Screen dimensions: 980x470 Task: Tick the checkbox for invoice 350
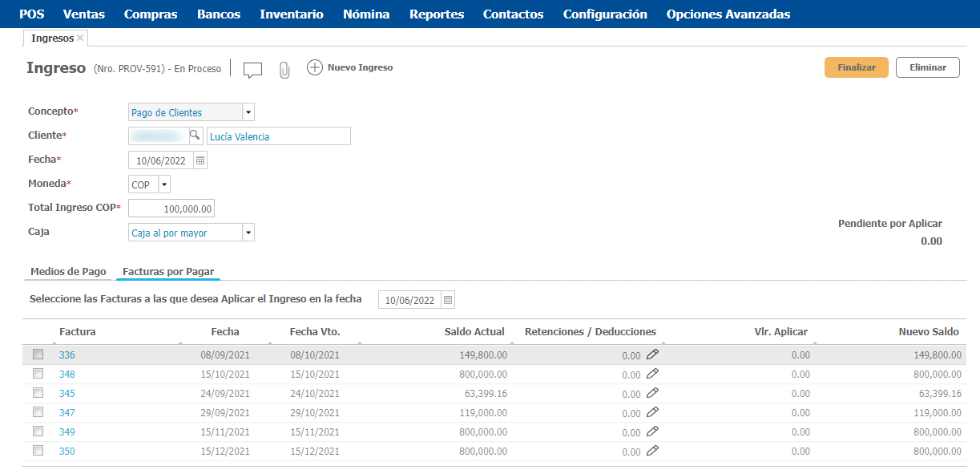point(38,451)
